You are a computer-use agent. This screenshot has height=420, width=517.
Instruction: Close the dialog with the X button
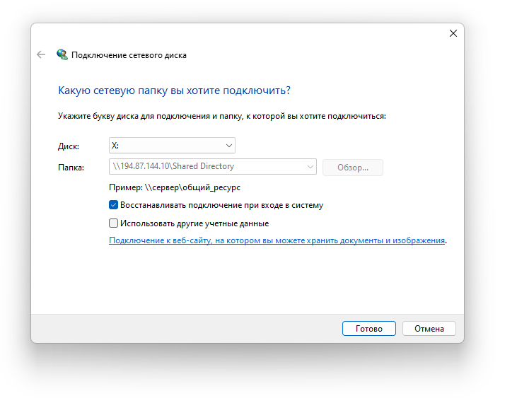click(x=453, y=33)
